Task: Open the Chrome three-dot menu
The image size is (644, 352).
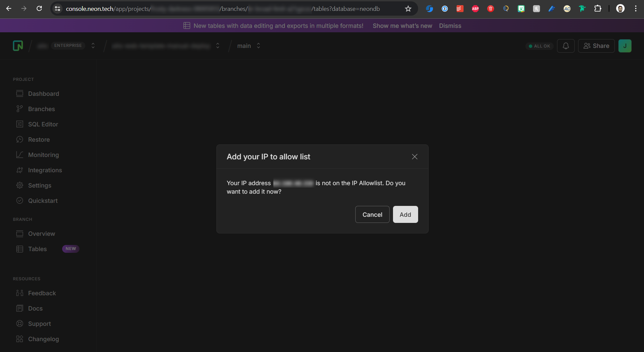Action: 636,8
